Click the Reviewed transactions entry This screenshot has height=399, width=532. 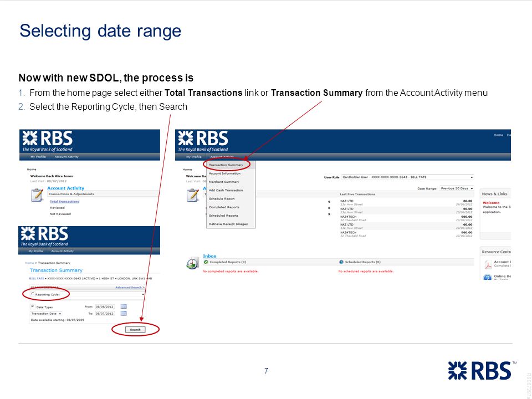tap(57, 208)
